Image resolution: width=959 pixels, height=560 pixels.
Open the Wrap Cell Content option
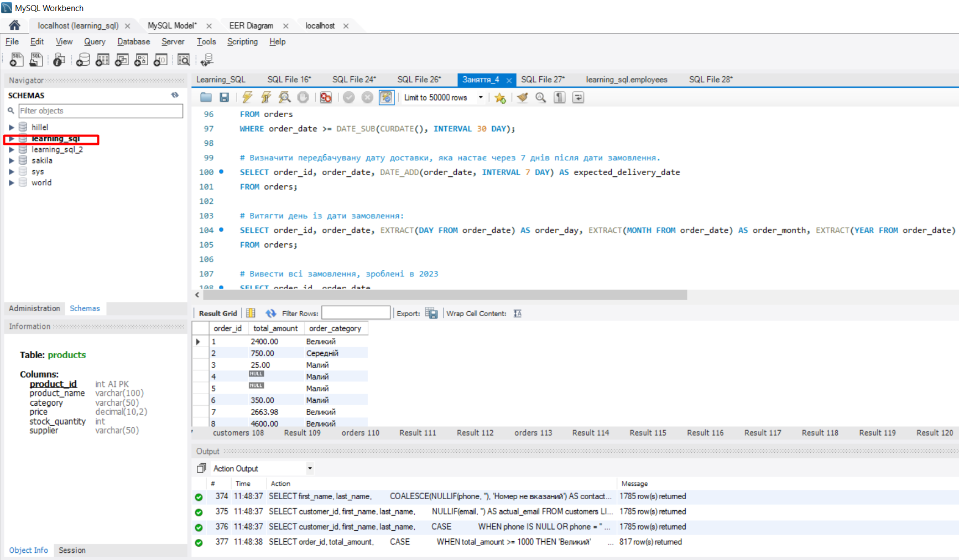[x=517, y=313]
